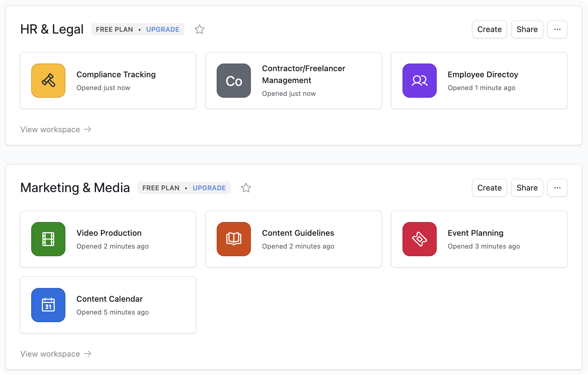Click Create in the HR & Legal workspace
The height and width of the screenshot is (375, 588).
[489, 29]
